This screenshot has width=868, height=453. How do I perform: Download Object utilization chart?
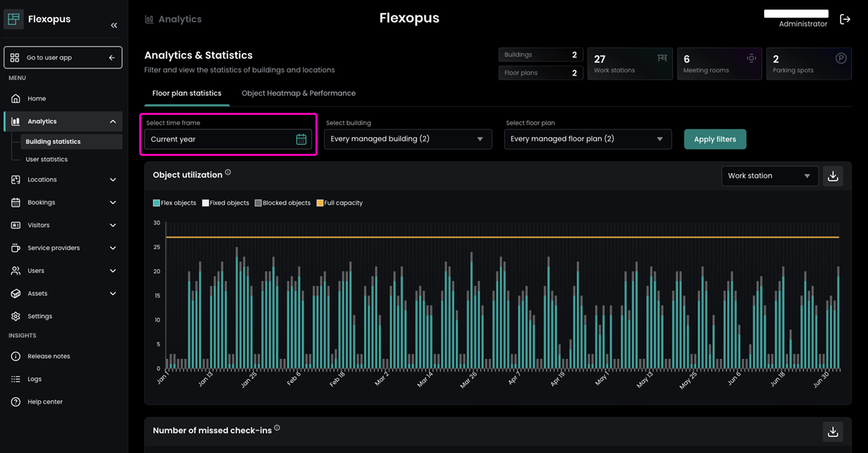click(833, 176)
